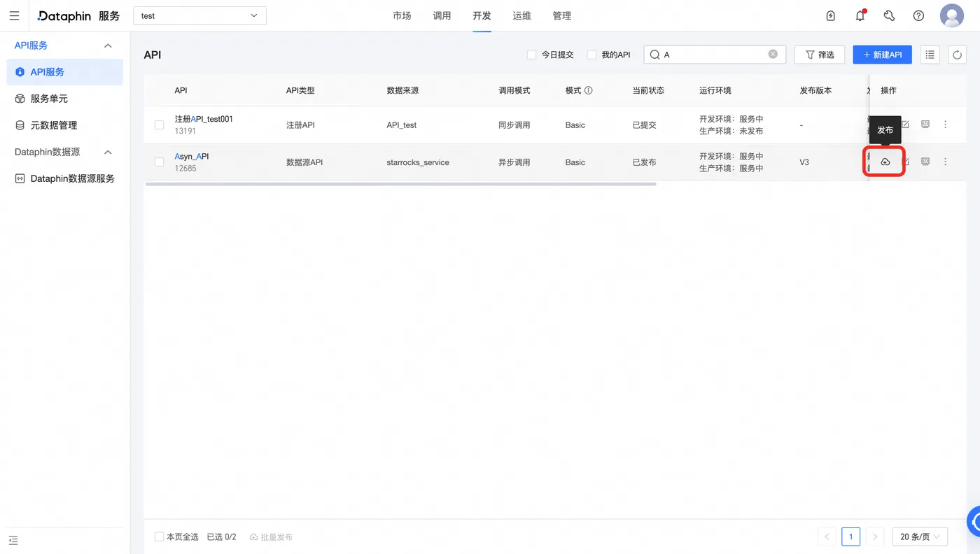980x554 pixels.
Task: Switch to the 市场 tab
Action: click(x=402, y=15)
